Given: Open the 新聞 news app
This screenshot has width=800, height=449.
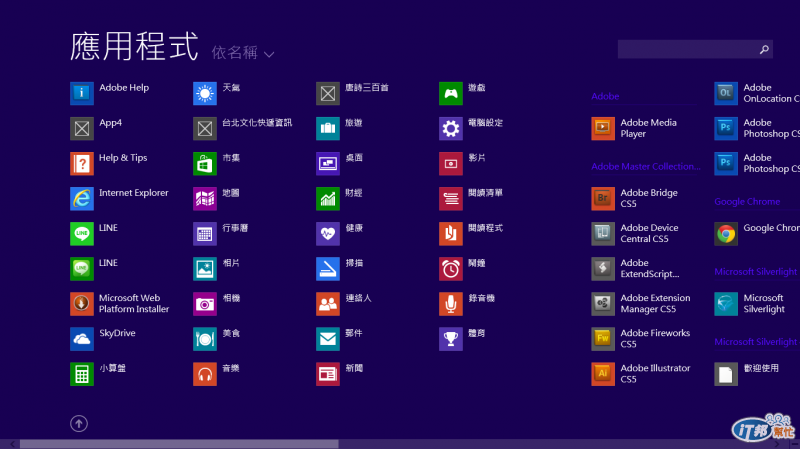Looking at the screenshot, I should (x=339, y=374).
